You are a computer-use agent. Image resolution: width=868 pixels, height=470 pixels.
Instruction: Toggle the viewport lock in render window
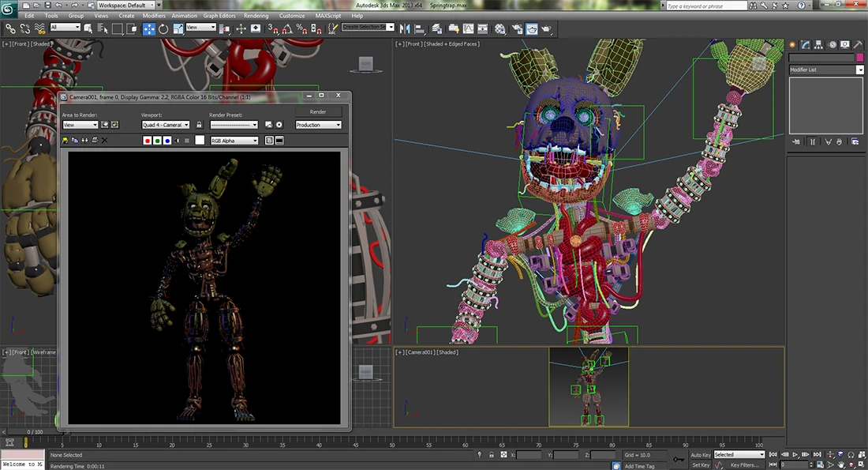pos(199,125)
